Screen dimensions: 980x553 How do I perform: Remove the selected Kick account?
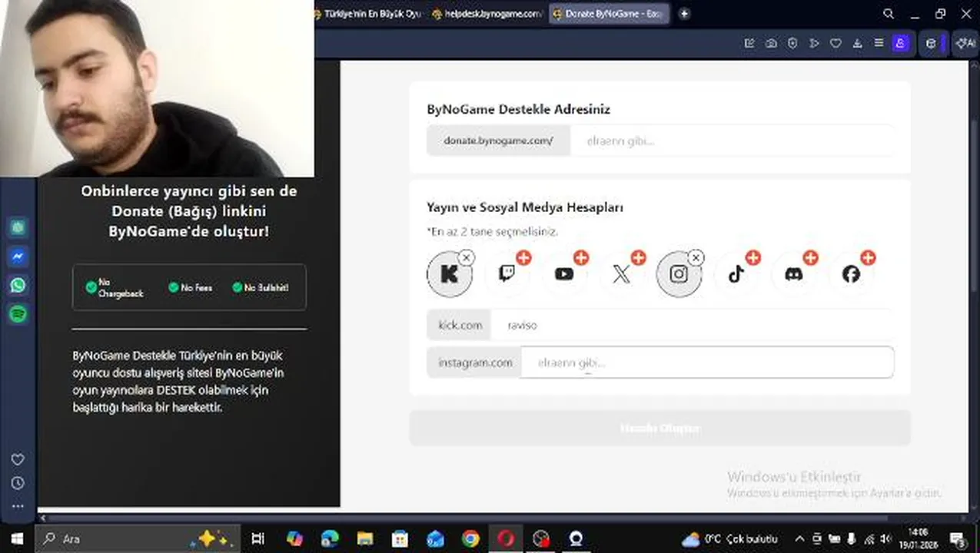[x=467, y=258]
